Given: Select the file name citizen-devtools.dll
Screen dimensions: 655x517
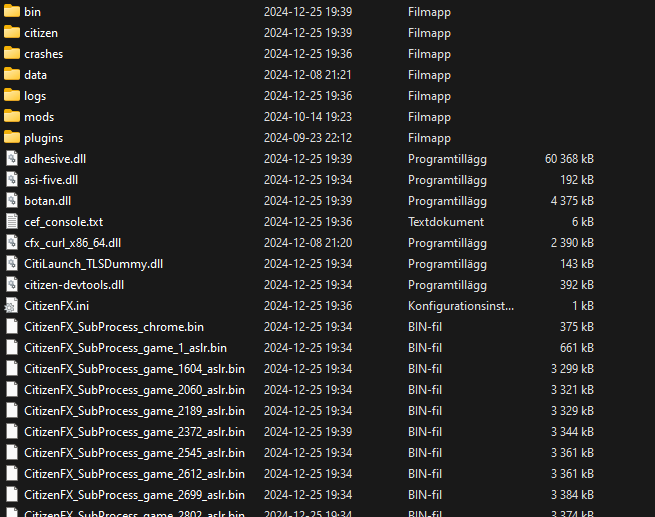Looking at the screenshot, I should 74,284.
